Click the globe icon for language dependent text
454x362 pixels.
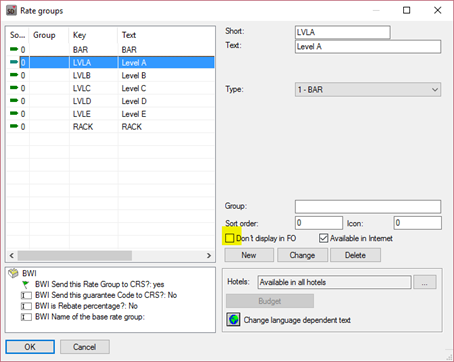point(234,320)
